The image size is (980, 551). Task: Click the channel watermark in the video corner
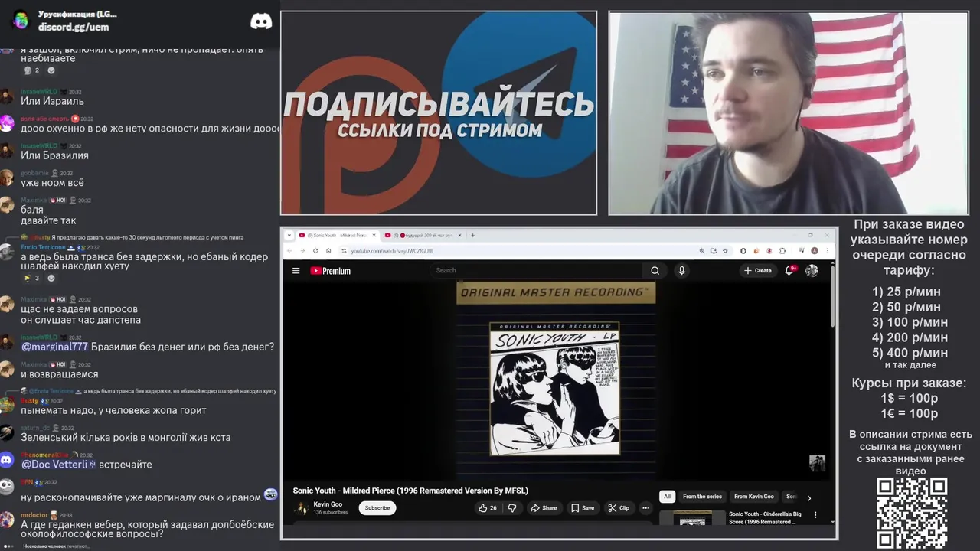coord(817,463)
